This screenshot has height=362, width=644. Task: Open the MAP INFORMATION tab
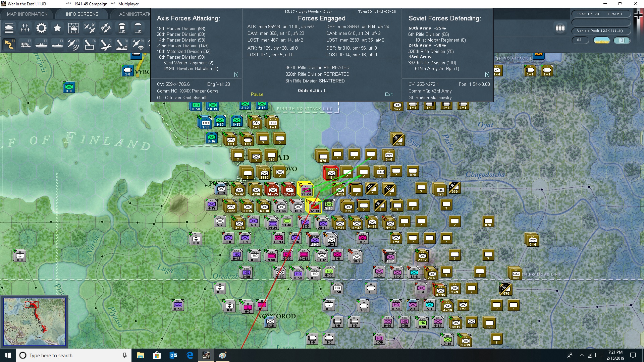point(27,14)
